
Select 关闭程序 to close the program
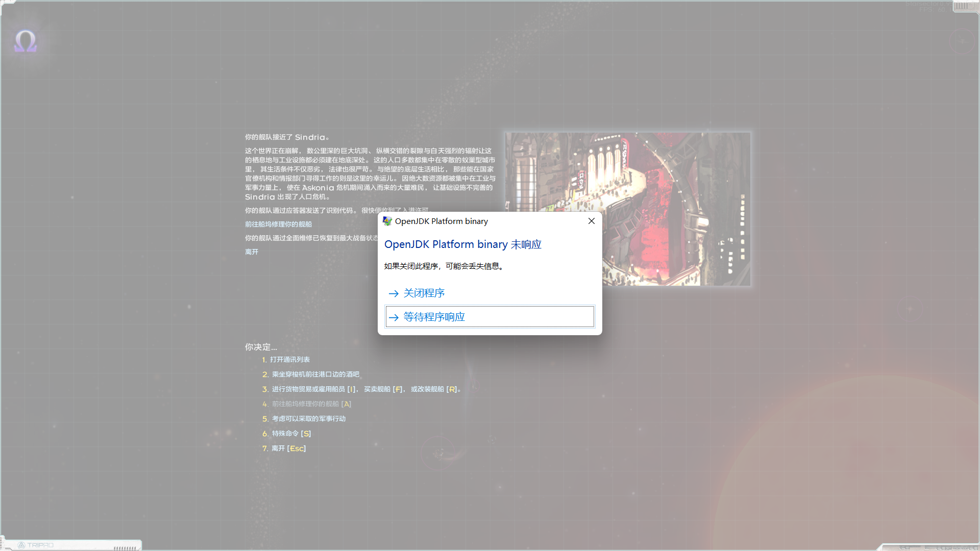424,293
